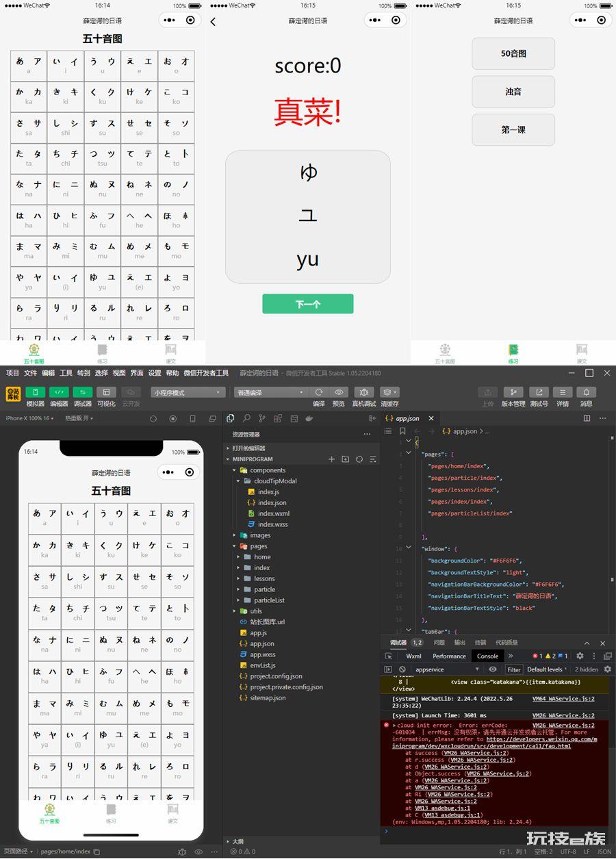Select 课文 tab in the simulator phone
The image size is (616, 859).
(172, 813)
